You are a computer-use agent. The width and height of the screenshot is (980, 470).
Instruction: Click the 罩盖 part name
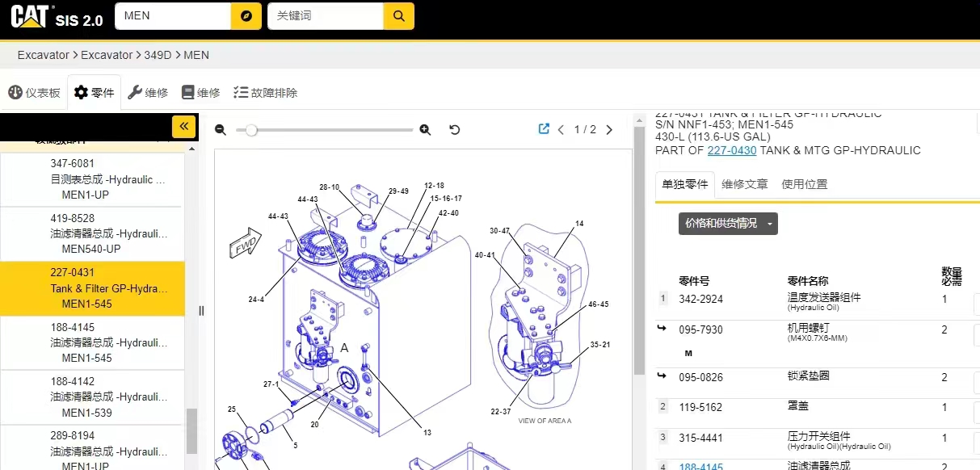[798, 406]
